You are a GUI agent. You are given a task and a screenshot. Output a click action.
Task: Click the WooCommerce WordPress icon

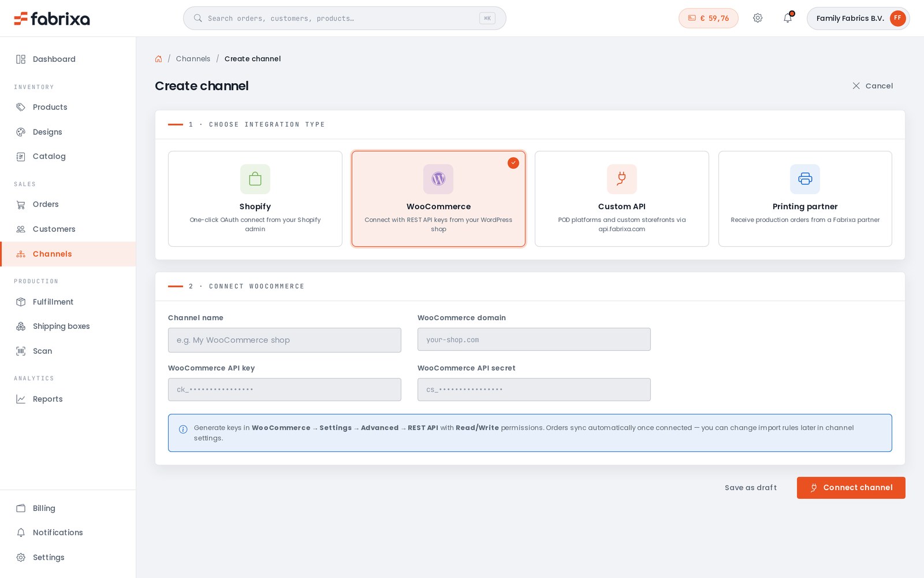click(438, 179)
